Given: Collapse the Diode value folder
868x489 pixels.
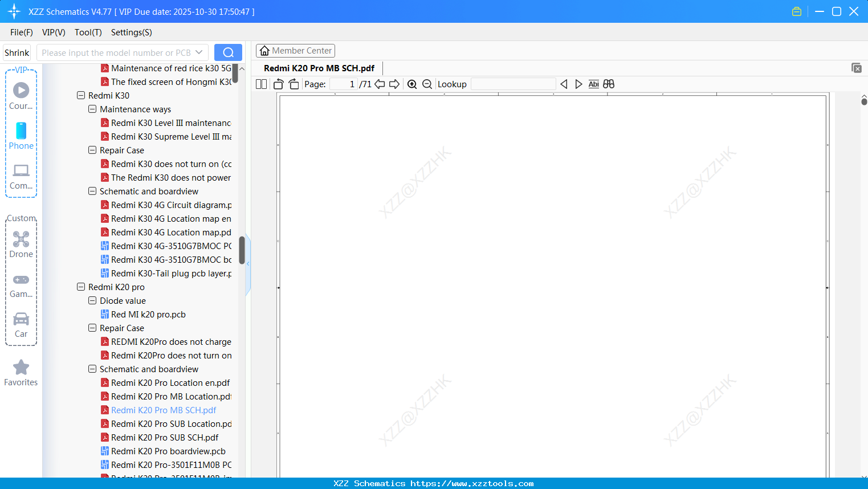Looking at the screenshot, I should tap(92, 300).
